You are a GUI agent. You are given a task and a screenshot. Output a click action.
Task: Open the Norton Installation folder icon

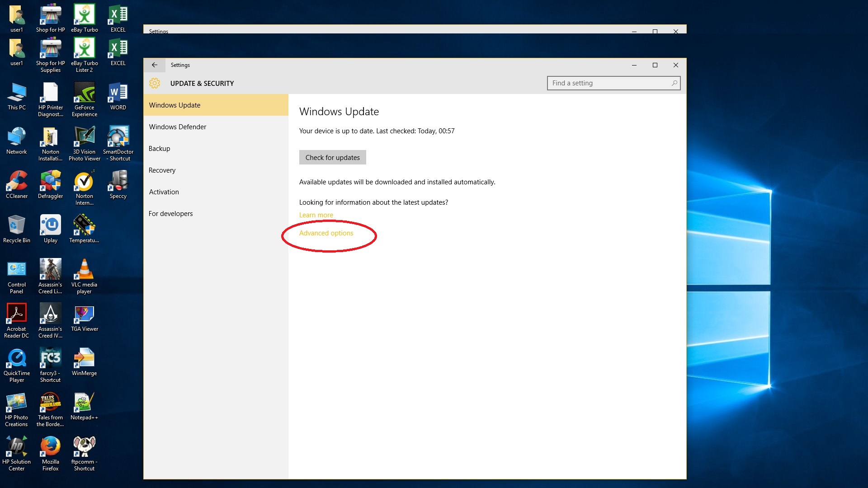tap(51, 143)
